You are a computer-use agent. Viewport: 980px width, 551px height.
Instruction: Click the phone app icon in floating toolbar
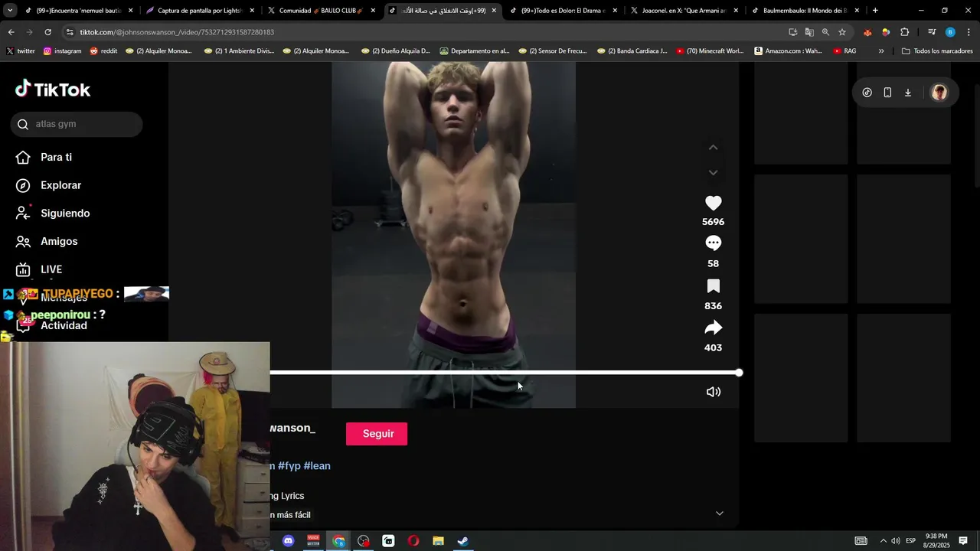[887, 93]
